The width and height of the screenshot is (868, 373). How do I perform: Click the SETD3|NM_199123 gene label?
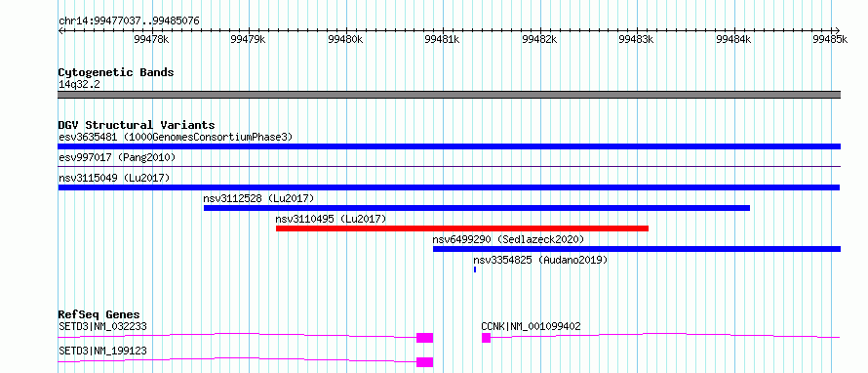(103, 351)
